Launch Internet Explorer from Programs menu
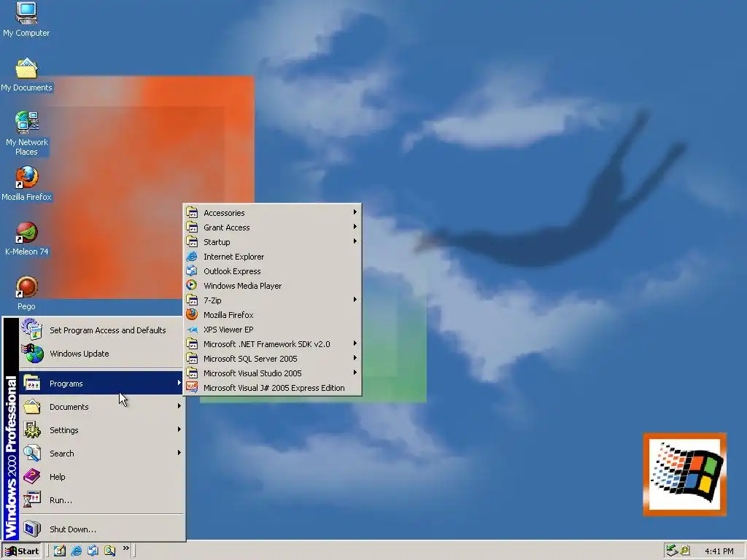The width and height of the screenshot is (747, 560). 272,257
